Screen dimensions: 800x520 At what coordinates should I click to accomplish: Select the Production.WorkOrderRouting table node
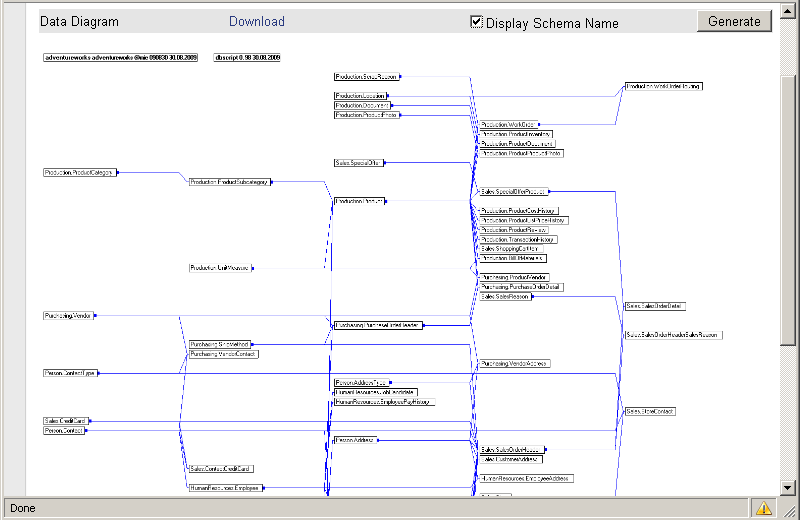664,86
